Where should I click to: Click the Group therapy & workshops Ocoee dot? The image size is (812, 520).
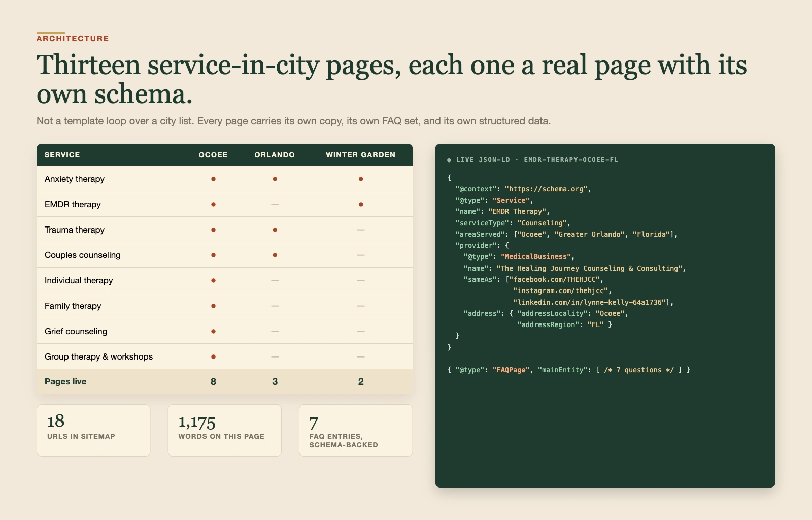click(213, 356)
